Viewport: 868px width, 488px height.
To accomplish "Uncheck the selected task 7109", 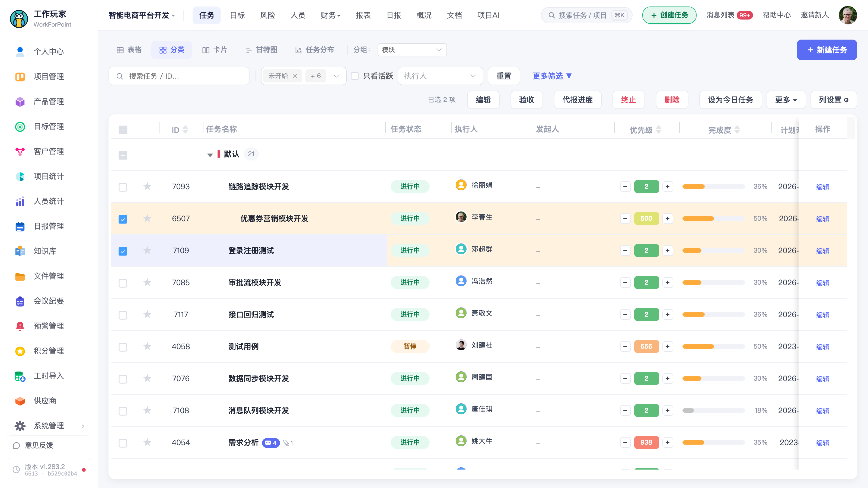I will (x=123, y=251).
